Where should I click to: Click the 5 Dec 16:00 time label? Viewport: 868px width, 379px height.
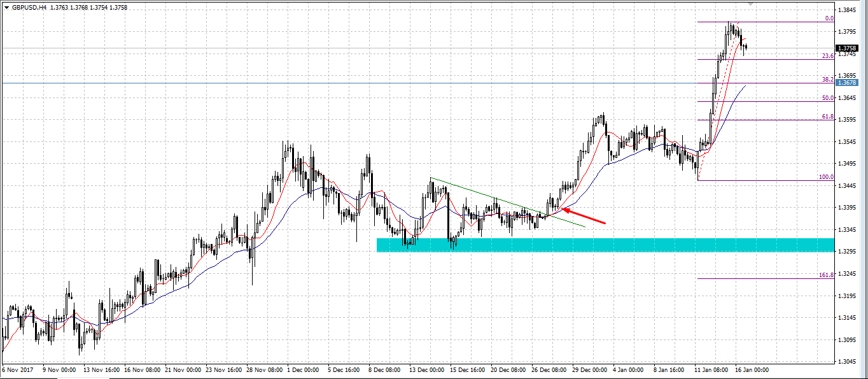[344, 369]
